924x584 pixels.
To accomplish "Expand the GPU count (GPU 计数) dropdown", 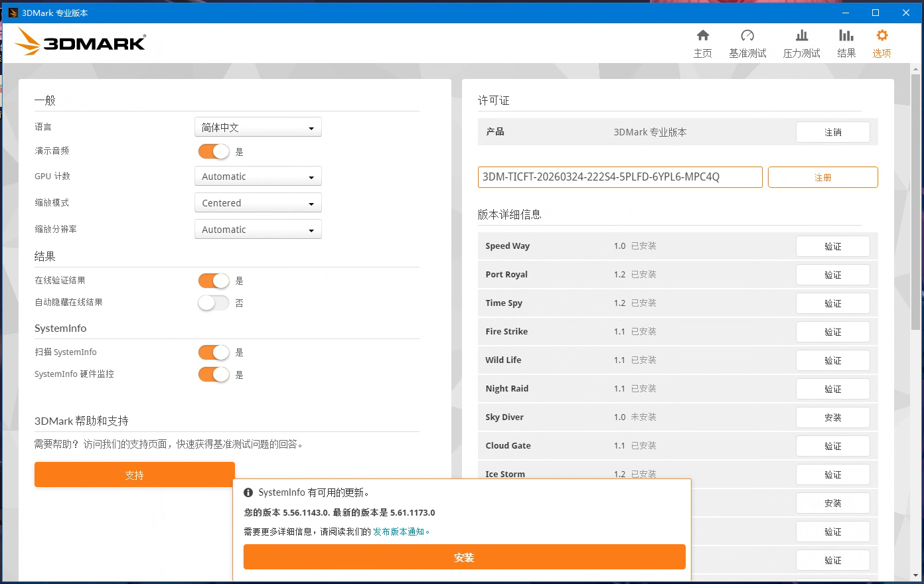I will coord(258,177).
